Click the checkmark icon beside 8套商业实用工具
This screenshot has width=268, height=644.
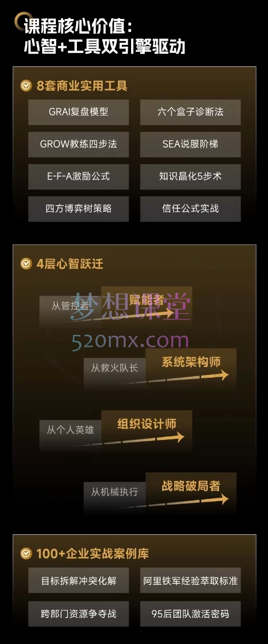[x=26, y=86]
